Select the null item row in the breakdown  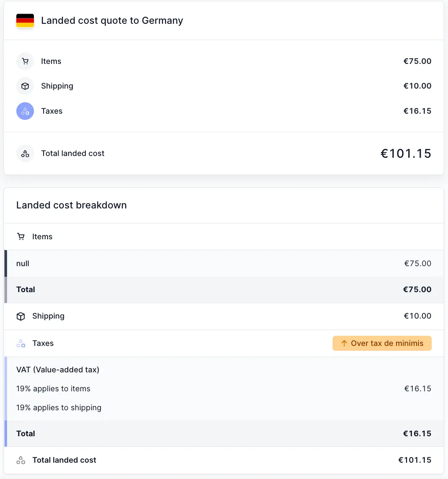22,263
